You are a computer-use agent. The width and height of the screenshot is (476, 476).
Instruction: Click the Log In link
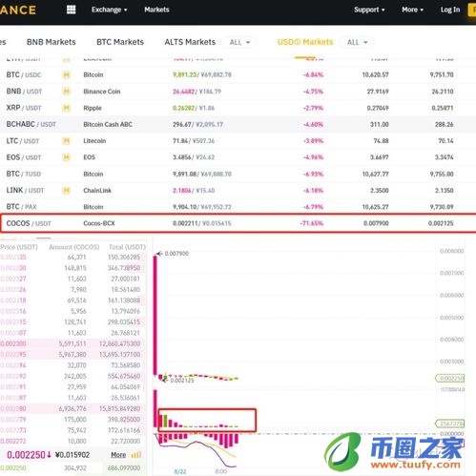click(450, 10)
